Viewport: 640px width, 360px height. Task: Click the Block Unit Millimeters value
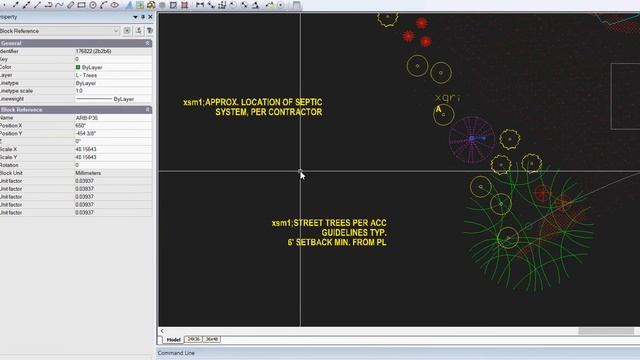pyautogui.click(x=113, y=173)
